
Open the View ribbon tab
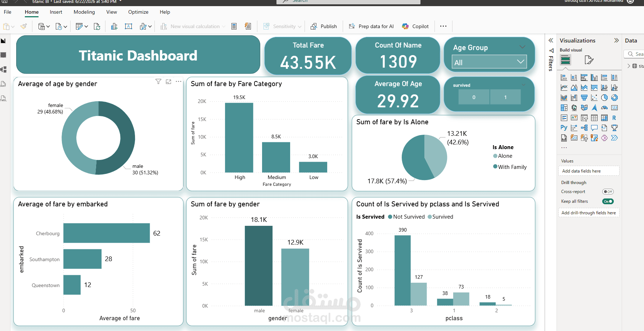(112, 12)
